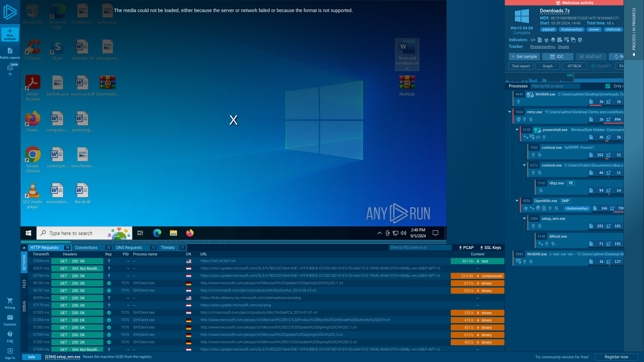Collapse the OpenWith.exe process branch
Image resolution: width=644 pixels, height=362 pixels.
[517, 201]
